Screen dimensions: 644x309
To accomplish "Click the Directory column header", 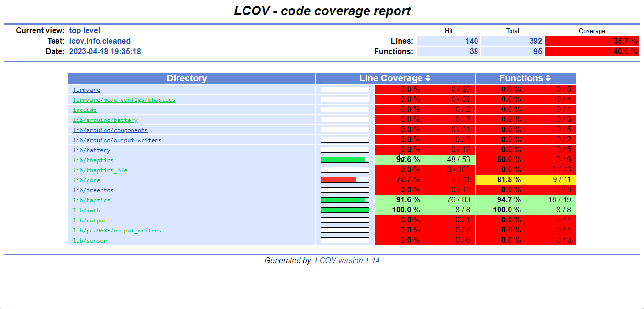I will click(x=187, y=78).
